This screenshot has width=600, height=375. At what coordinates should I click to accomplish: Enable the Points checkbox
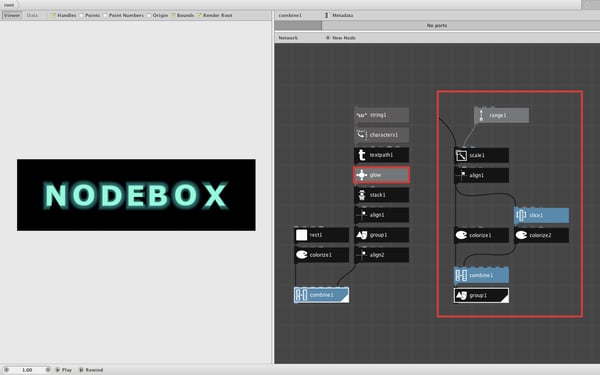point(81,15)
